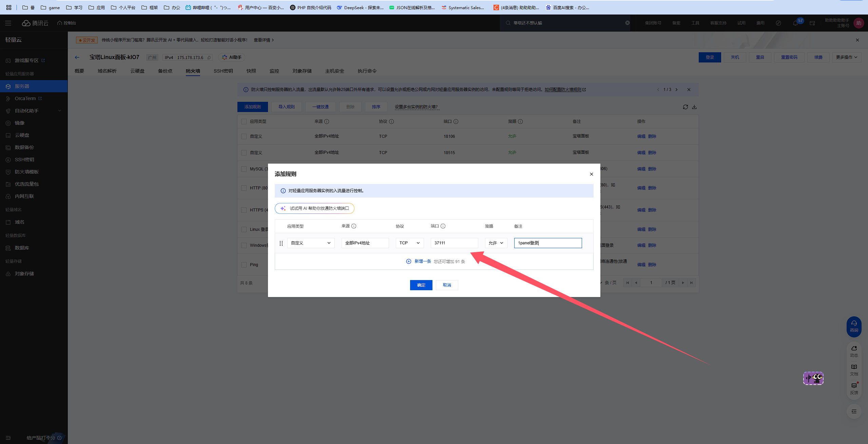Click the drag handle of rule row
868x444 pixels.
[281, 243]
